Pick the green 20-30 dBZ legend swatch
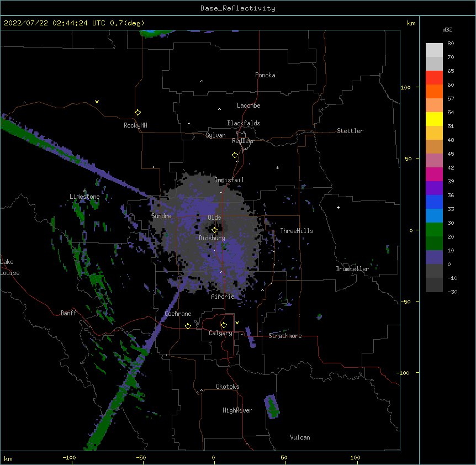Screen dimensions: 476x465 click(434, 230)
